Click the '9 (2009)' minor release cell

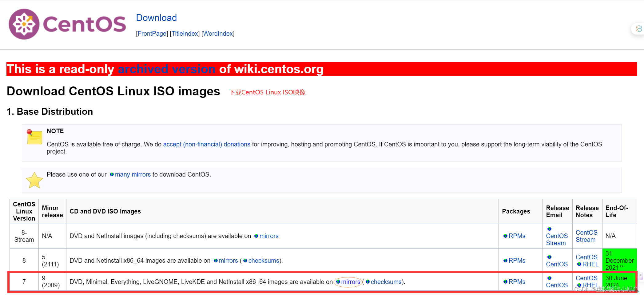point(52,282)
